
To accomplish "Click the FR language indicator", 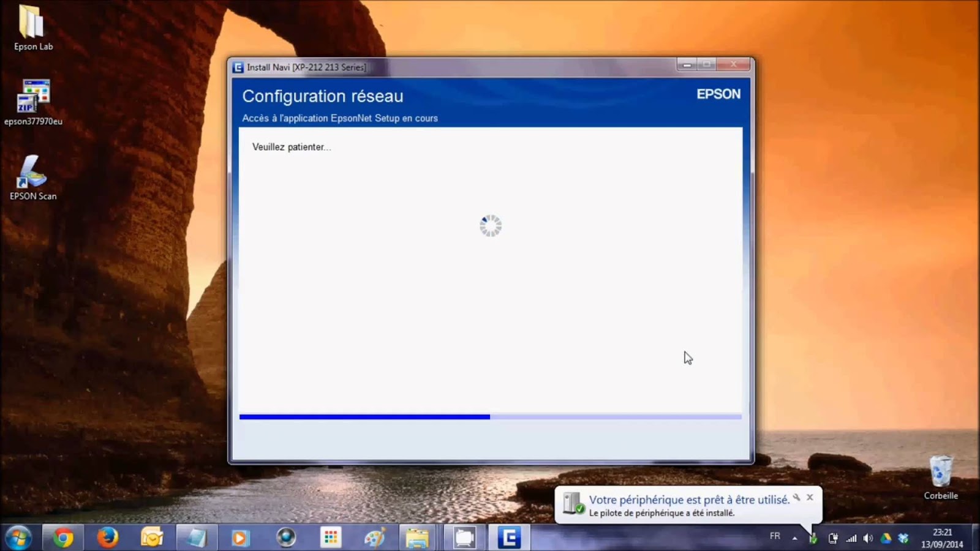I will 775,536.
